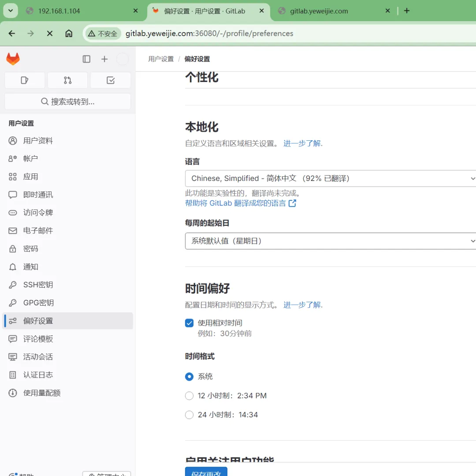Select the 24 小时制 radio option
Screen dimensions: 476x476
(190, 415)
